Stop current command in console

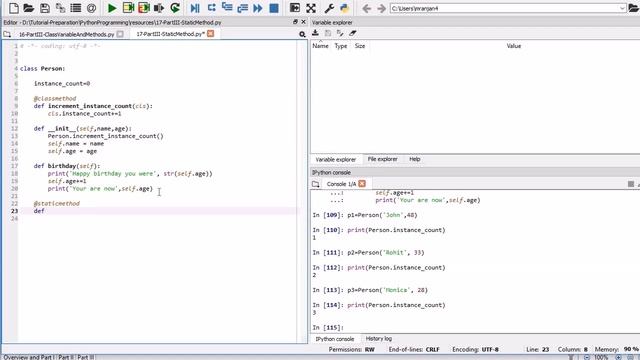pyautogui.click(x=631, y=184)
